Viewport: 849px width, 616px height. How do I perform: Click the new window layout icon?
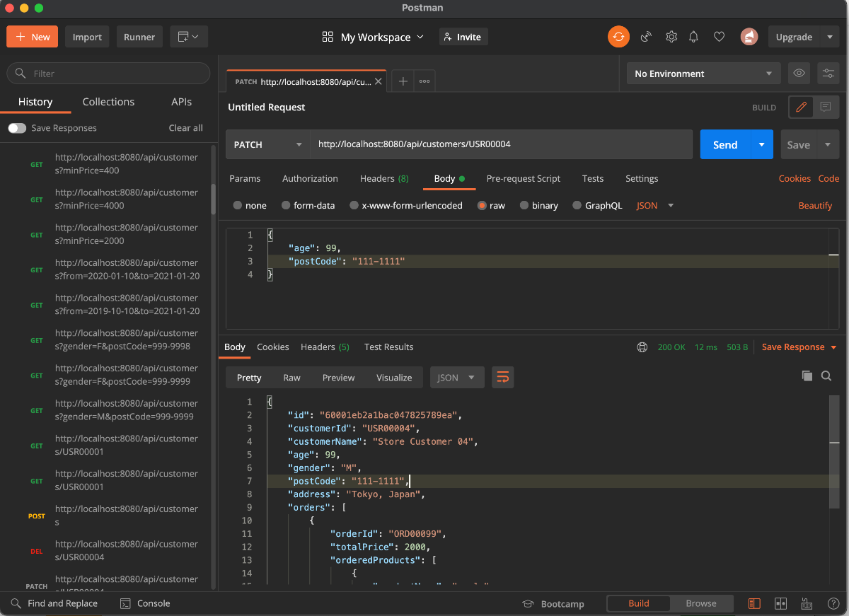pyautogui.click(x=188, y=37)
